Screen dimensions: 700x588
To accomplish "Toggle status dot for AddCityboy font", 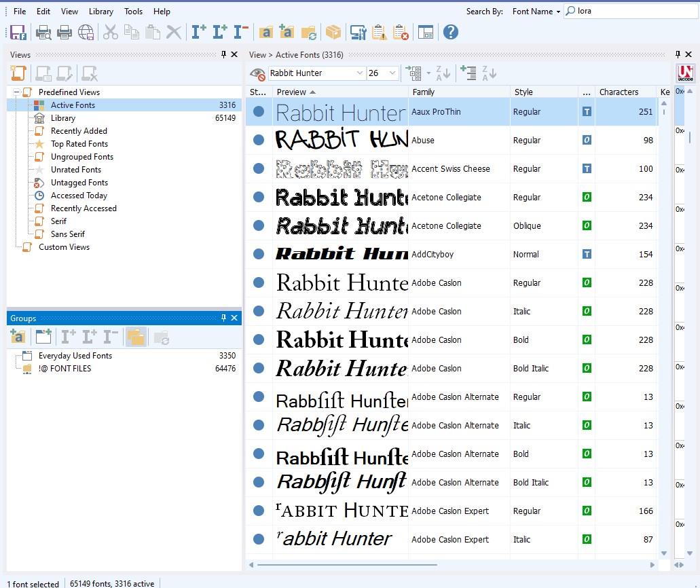I will tap(259, 254).
